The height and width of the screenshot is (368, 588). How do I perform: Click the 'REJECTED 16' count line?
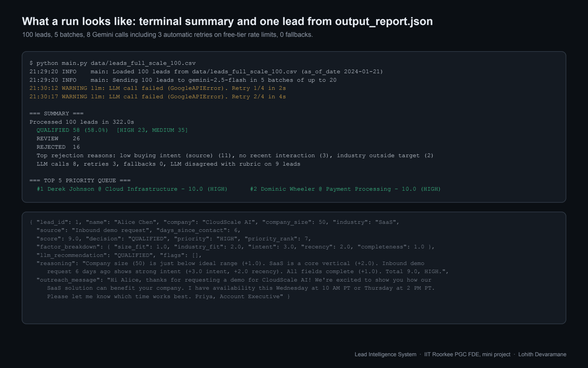(x=58, y=147)
